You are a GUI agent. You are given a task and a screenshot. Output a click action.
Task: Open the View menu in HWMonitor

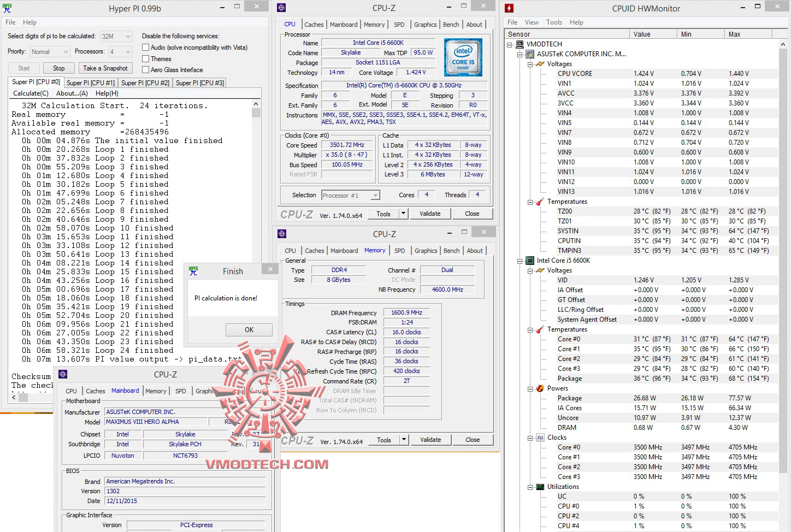(x=532, y=22)
